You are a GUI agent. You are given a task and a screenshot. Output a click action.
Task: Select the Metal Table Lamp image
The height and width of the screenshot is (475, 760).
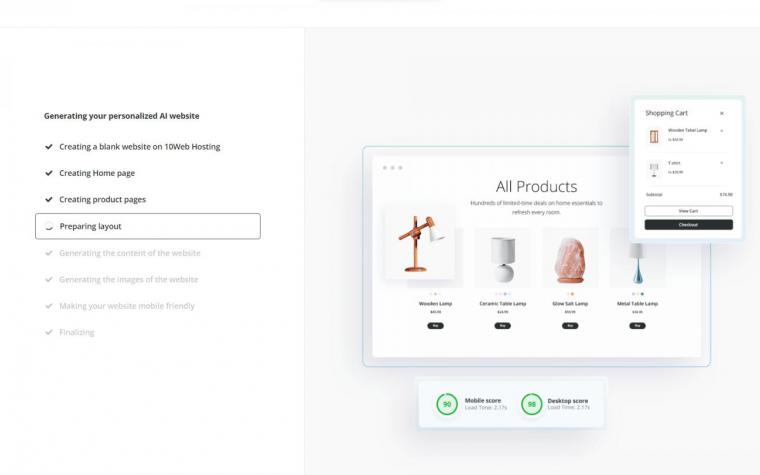pos(637,258)
